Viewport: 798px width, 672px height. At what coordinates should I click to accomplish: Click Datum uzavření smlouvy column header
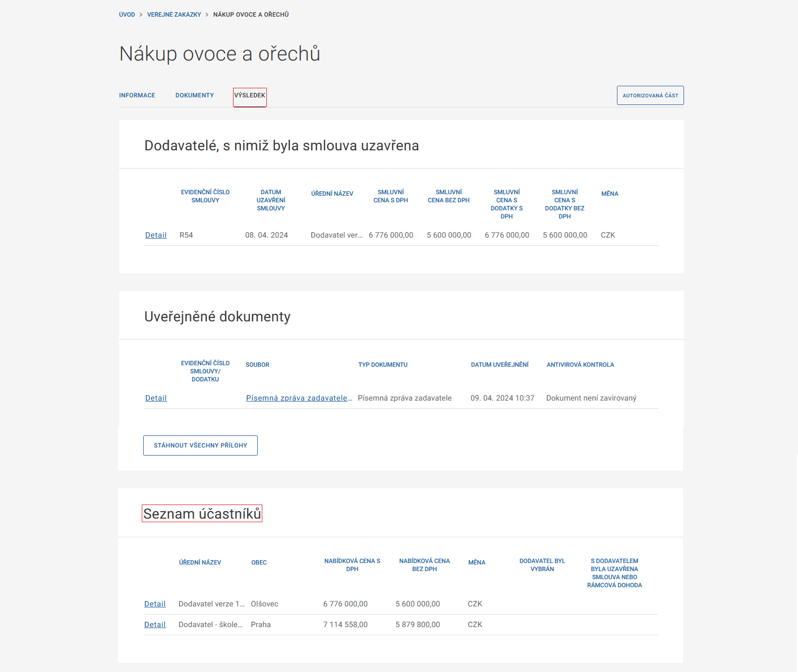[x=271, y=200]
